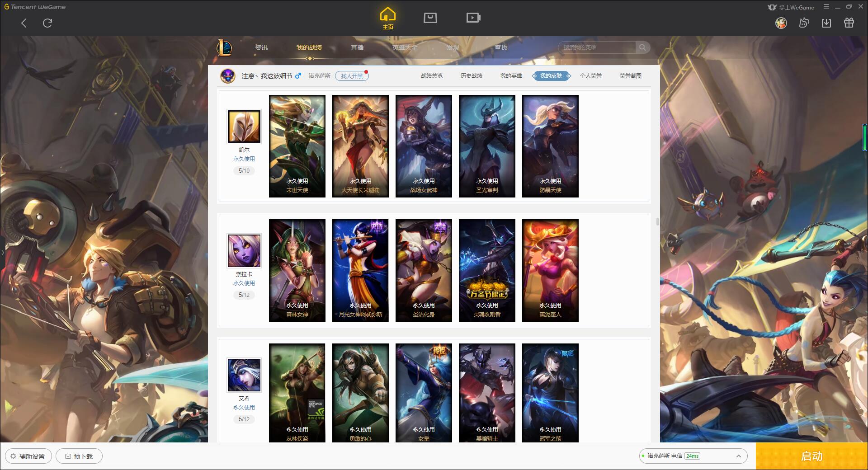The width and height of the screenshot is (868, 470).
Task: Click the League of Legends logo
Action: (x=225, y=47)
